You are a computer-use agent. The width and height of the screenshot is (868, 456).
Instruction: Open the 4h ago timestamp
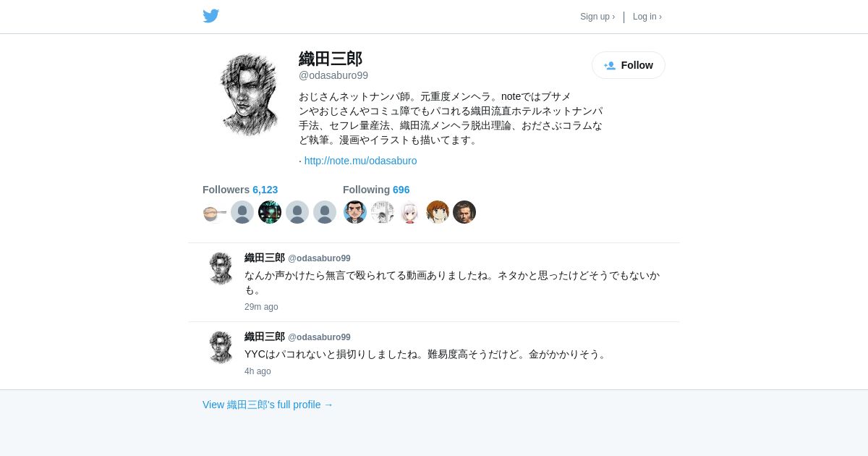click(x=258, y=371)
